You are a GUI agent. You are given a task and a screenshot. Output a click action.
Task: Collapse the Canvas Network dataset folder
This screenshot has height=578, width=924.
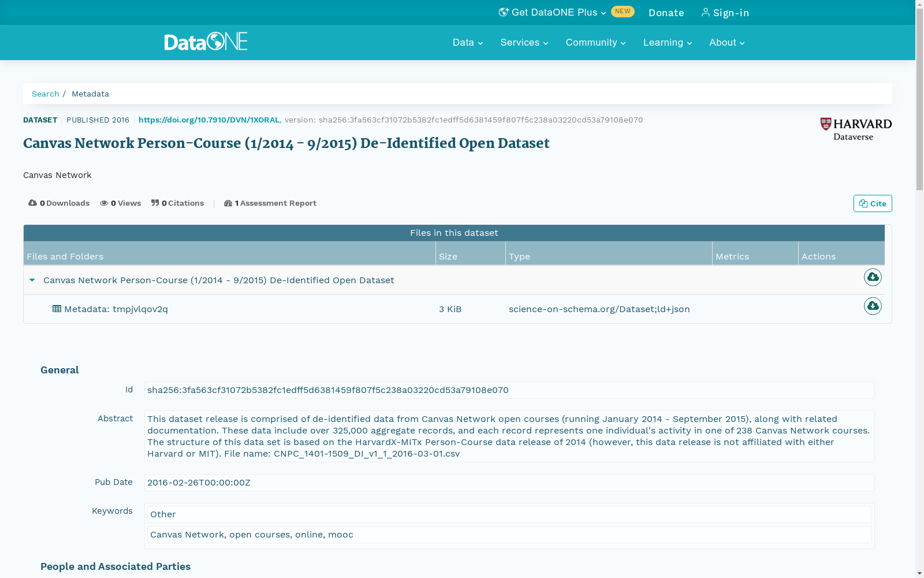[32, 280]
